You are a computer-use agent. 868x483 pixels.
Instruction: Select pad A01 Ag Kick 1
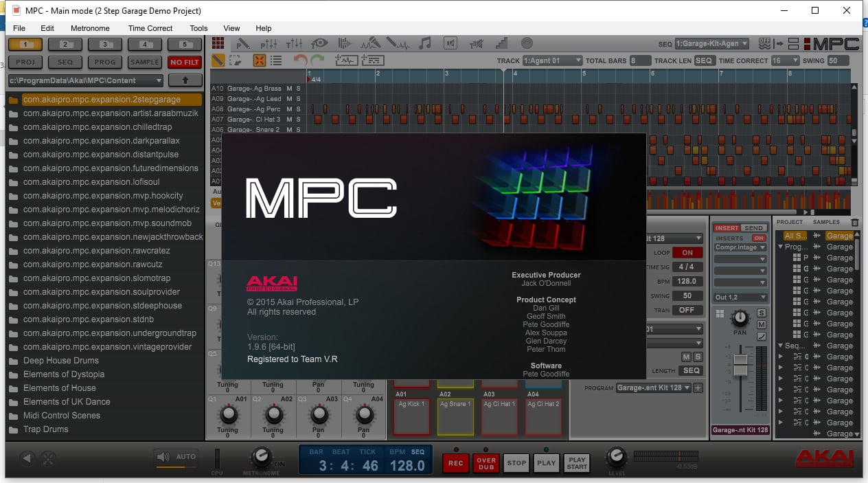tap(411, 416)
